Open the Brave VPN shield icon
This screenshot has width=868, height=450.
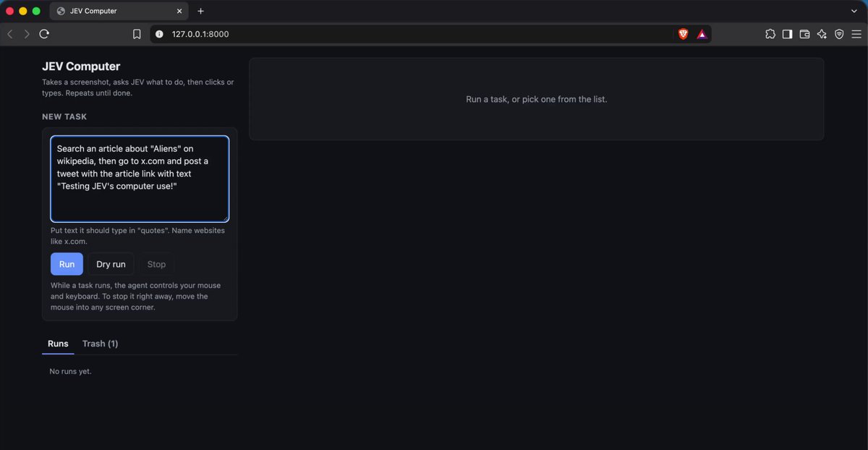(x=839, y=34)
